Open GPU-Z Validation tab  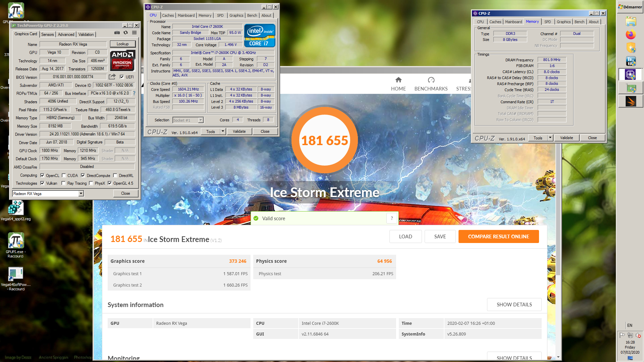coord(86,34)
